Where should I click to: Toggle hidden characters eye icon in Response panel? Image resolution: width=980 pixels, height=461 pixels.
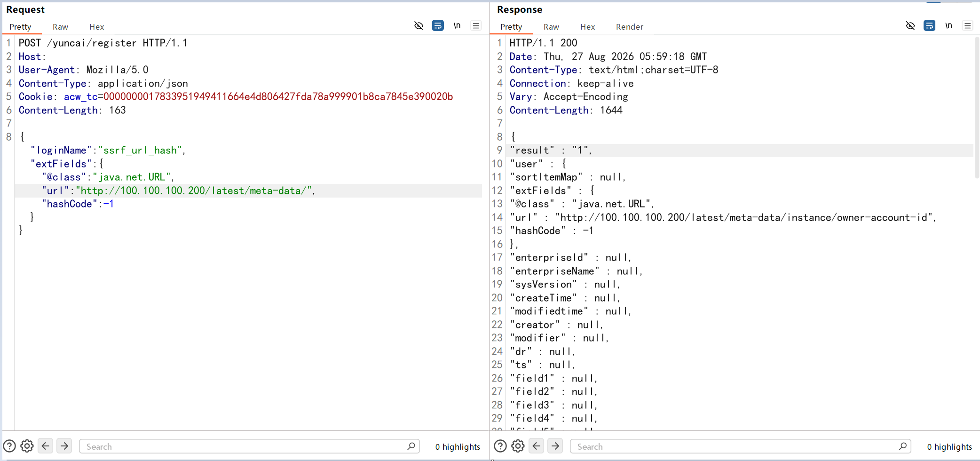coord(910,26)
